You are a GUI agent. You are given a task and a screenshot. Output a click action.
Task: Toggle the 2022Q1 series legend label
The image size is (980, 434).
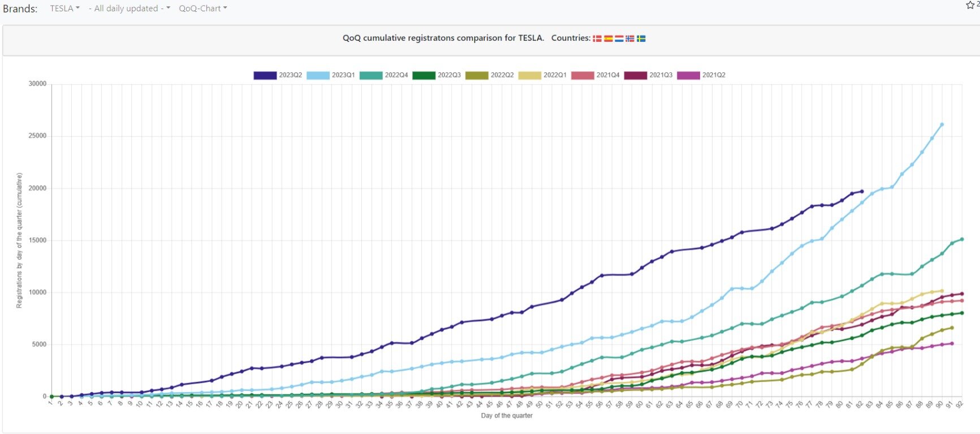point(555,75)
